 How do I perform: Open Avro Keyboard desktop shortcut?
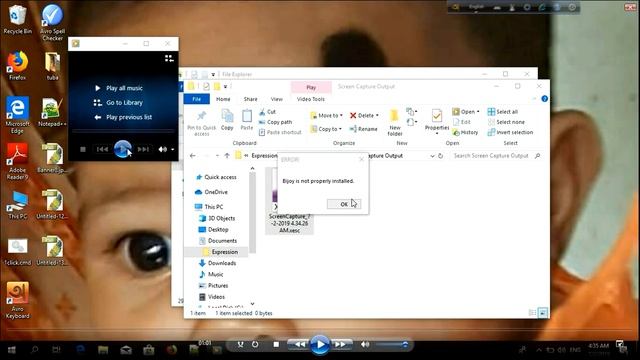(x=18, y=300)
